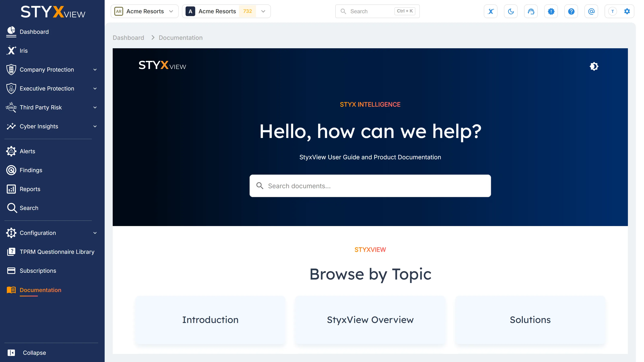The height and width of the screenshot is (362, 644).
Task: Select Subscriptions menu label
Action: click(38, 270)
